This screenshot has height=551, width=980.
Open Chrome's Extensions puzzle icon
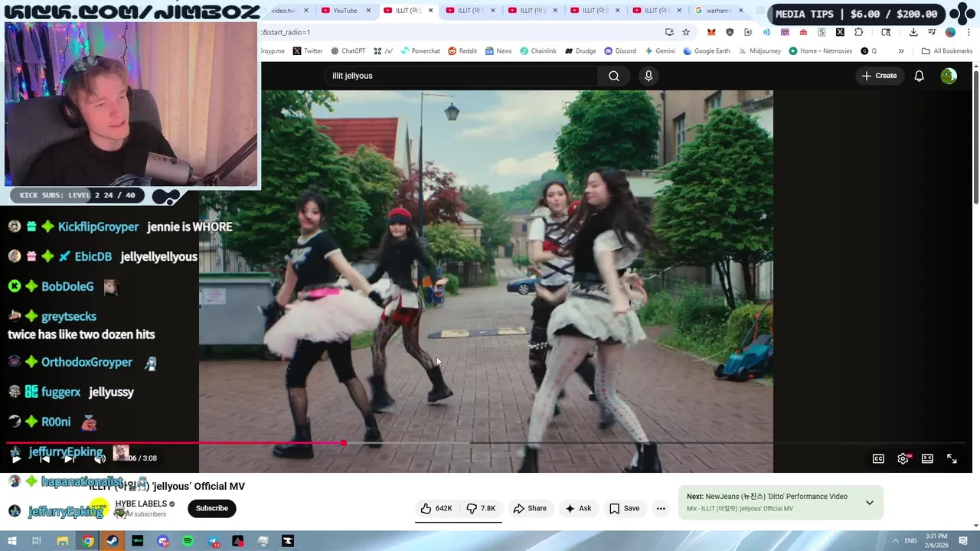pyautogui.click(x=858, y=32)
